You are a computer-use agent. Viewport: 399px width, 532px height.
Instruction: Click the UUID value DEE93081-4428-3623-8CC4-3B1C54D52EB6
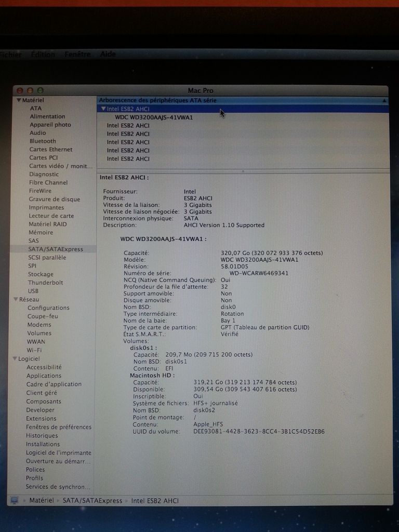(x=259, y=432)
